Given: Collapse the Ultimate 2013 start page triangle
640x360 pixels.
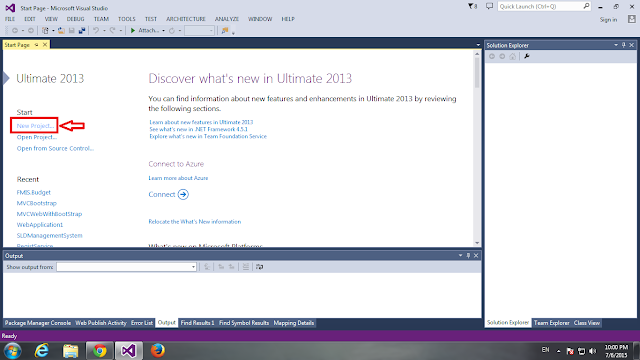Looking at the screenshot, I should point(6,78).
